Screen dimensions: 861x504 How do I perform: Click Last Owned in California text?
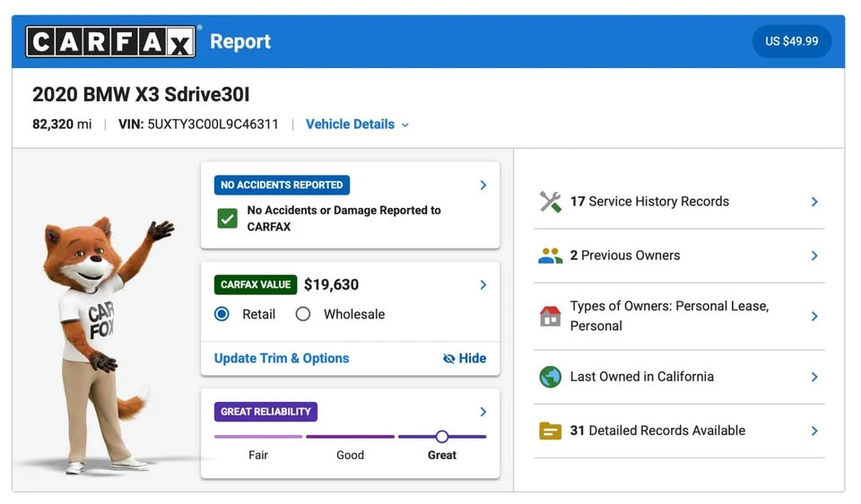pos(642,377)
